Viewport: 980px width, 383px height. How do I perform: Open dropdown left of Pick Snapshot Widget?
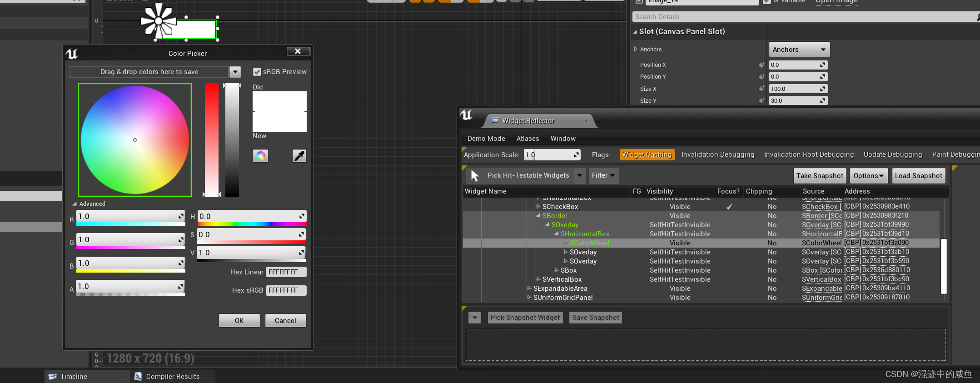click(475, 318)
